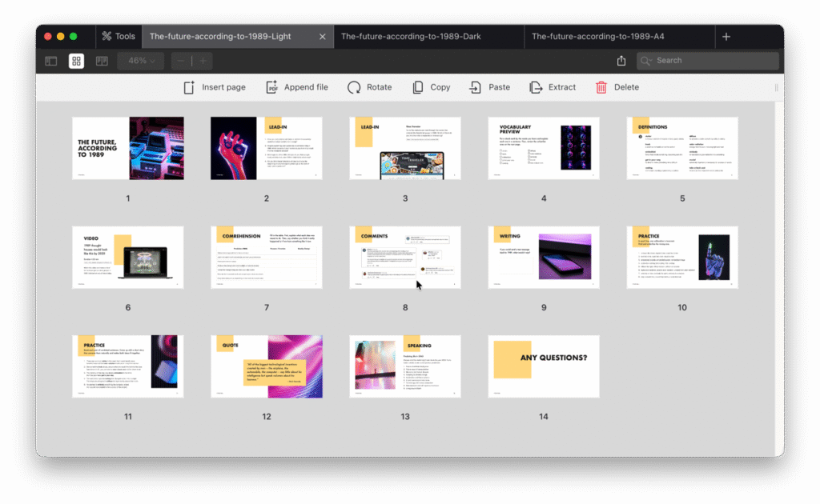Zoom in with the plus button
The height and width of the screenshot is (504, 820).
pos(203,61)
